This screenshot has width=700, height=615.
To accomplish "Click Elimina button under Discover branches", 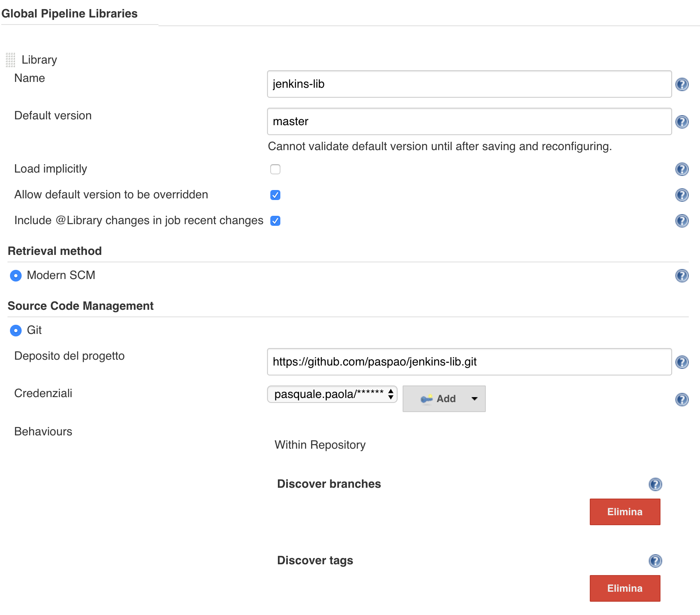I will coord(625,512).
